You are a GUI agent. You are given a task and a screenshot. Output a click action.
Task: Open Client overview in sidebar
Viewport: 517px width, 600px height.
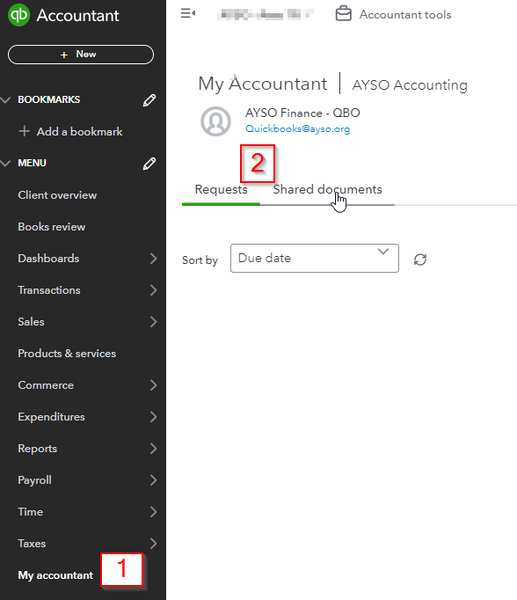(x=57, y=195)
